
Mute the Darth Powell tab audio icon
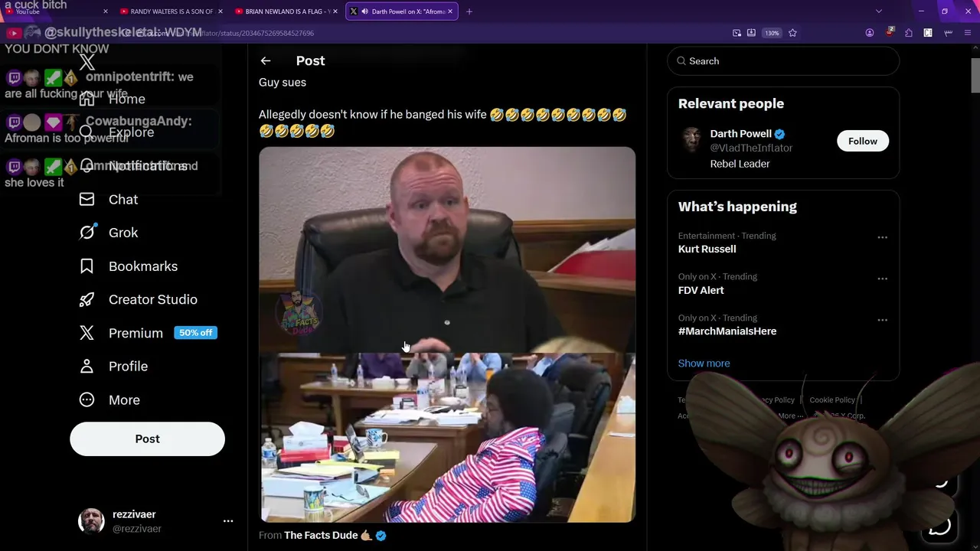click(x=364, y=11)
